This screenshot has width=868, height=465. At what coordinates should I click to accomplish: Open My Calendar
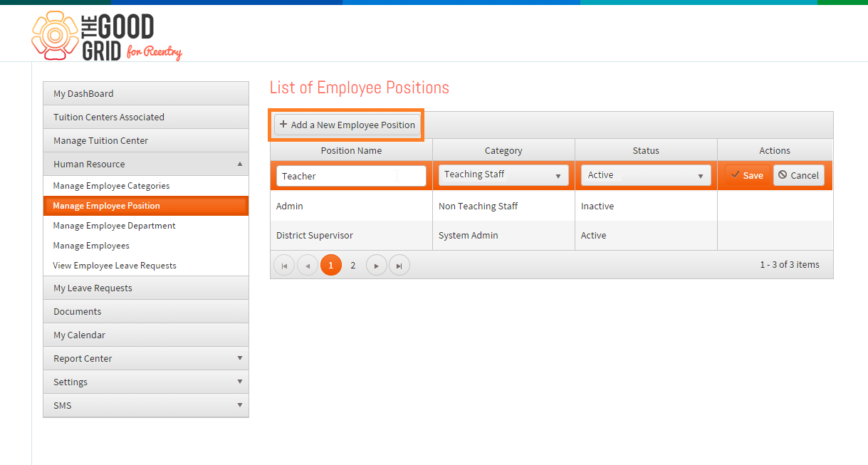[146, 335]
